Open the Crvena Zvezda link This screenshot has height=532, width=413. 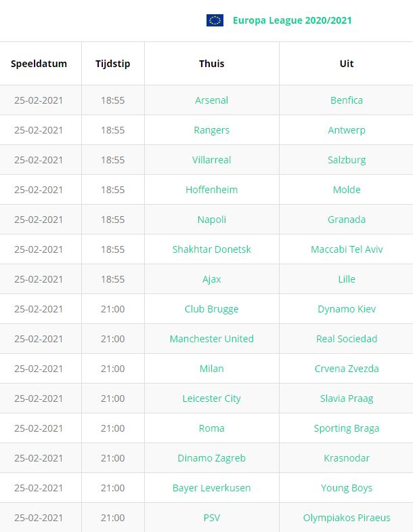[347, 369]
